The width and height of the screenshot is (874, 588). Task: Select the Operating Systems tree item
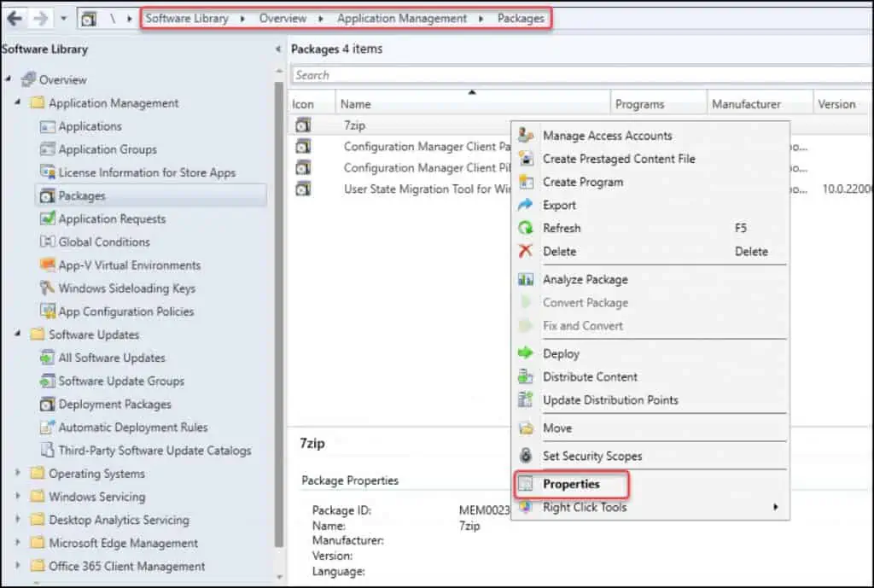[96, 474]
